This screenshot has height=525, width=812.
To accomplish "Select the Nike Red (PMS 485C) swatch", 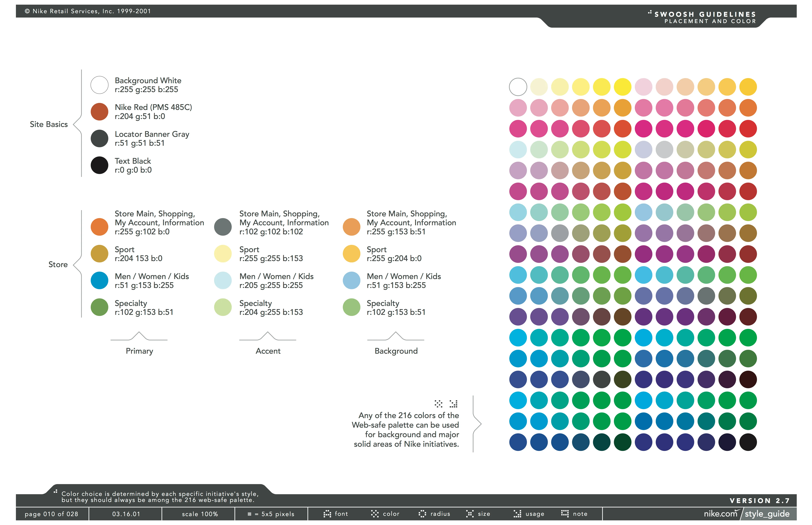I will point(99,112).
